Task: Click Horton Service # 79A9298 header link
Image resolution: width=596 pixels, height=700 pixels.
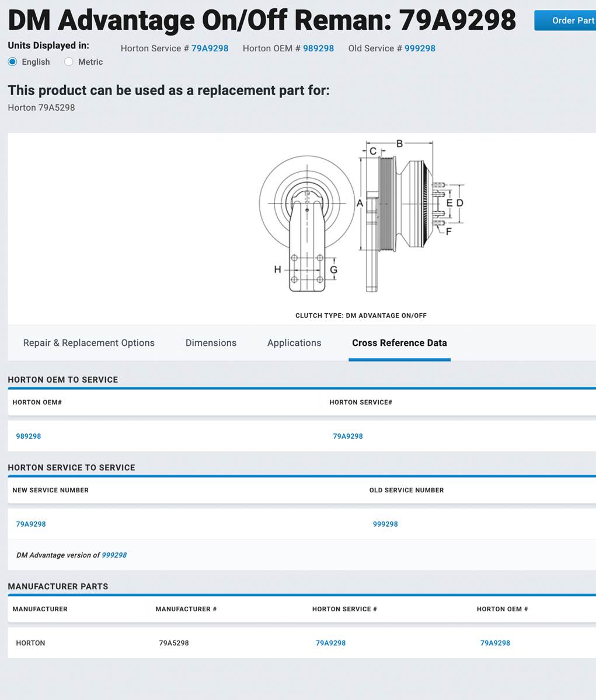Action: [x=210, y=48]
